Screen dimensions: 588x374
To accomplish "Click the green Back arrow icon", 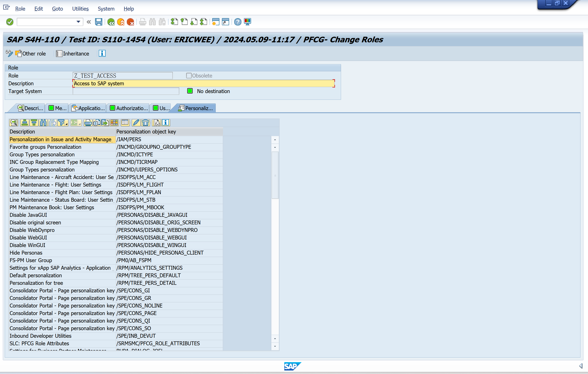I will [111, 22].
